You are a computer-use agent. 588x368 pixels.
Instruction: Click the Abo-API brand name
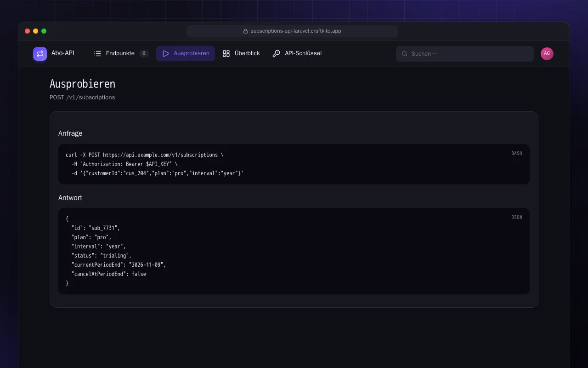63,53
